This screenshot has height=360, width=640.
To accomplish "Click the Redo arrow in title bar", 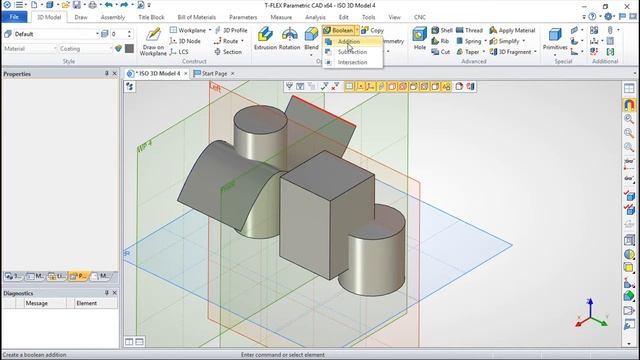I will click(124, 5).
